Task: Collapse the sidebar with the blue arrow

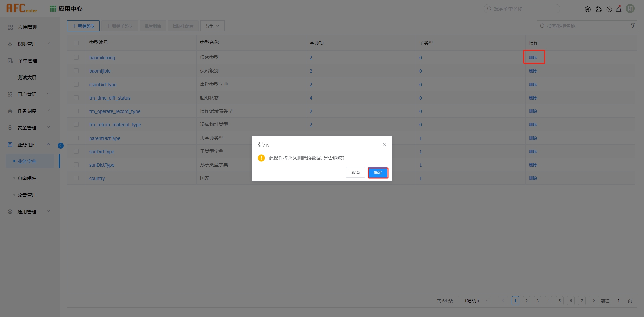Action: [x=61, y=146]
